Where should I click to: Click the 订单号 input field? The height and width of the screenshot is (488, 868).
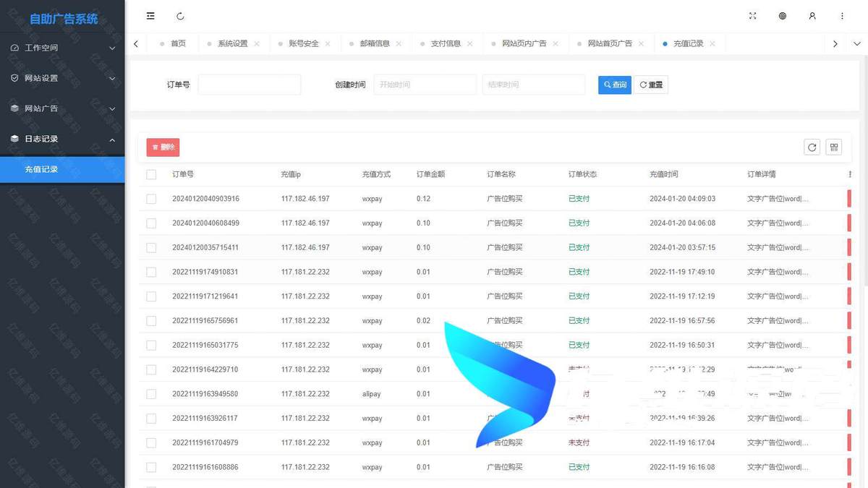250,85
